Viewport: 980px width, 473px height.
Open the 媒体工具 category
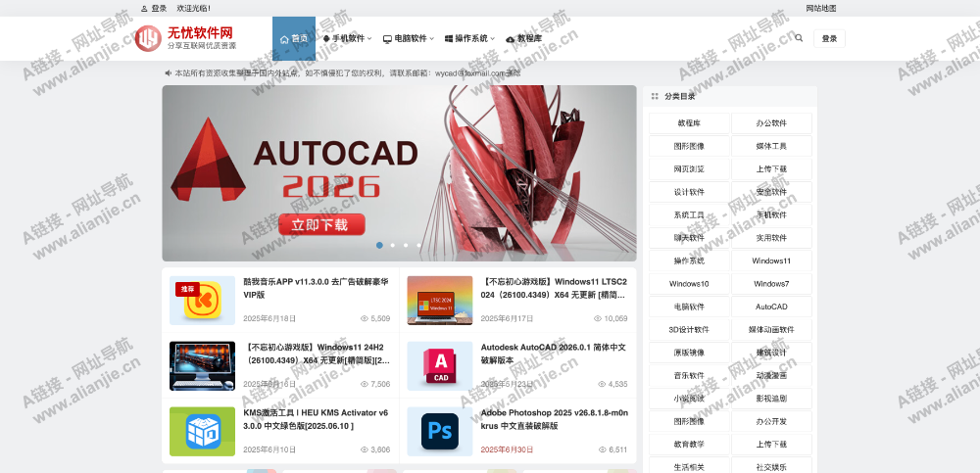point(771,146)
